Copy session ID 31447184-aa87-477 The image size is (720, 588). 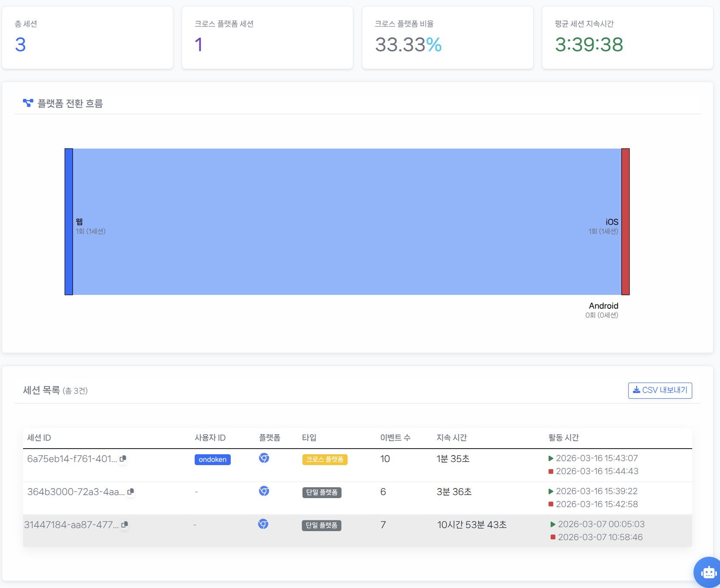124,525
